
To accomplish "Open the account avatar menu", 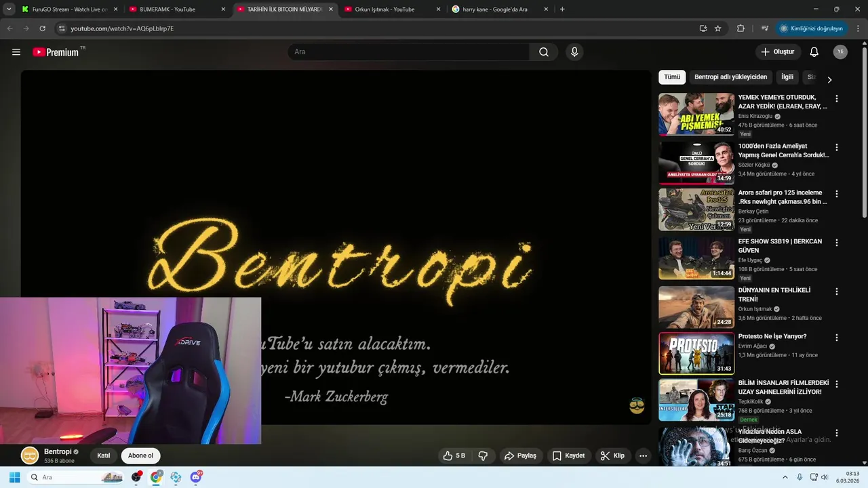I will point(840,52).
